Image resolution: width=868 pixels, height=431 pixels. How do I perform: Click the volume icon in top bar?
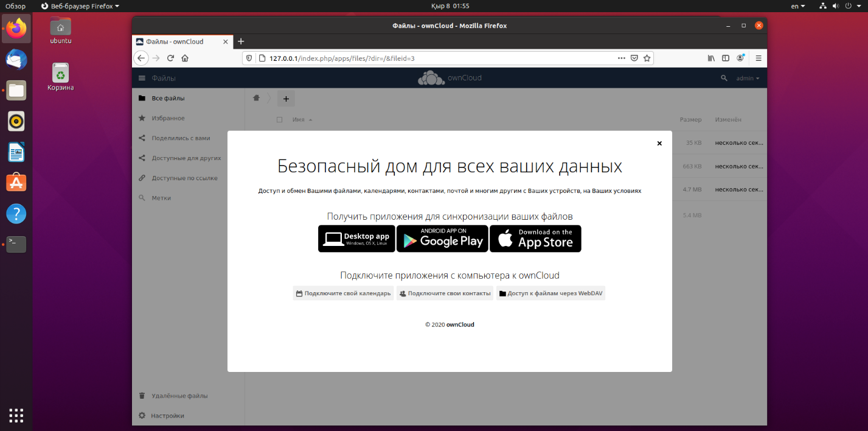[x=835, y=6]
